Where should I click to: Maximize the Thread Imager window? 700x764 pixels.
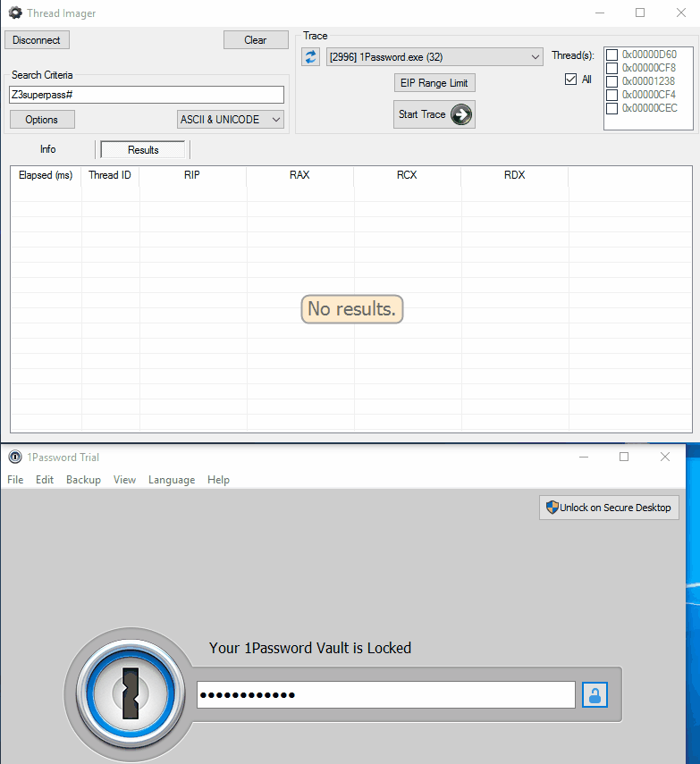pos(640,13)
